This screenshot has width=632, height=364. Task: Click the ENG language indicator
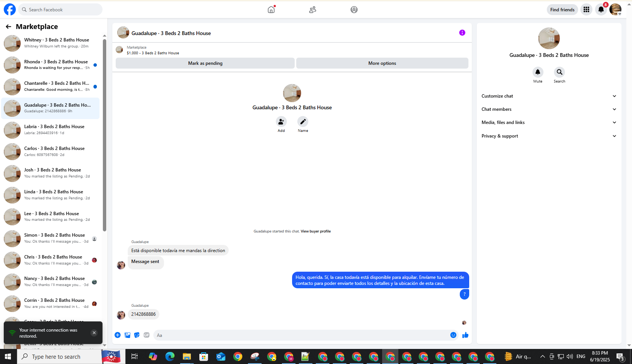pyautogui.click(x=581, y=356)
